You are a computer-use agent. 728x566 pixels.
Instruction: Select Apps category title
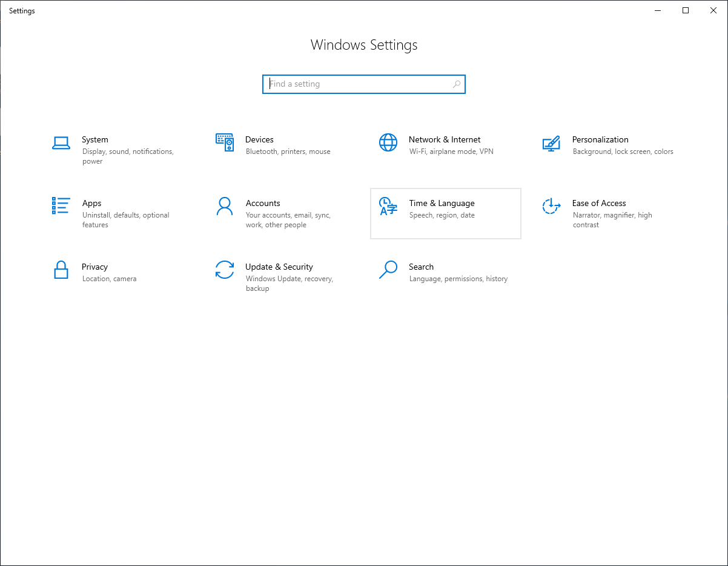pyautogui.click(x=92, y=203)
